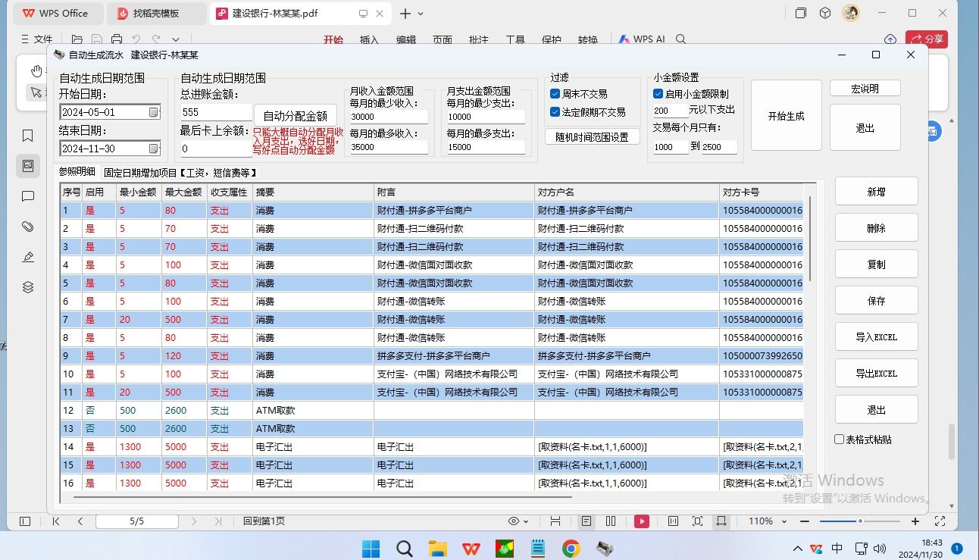Select the hand tool in WPS sidebar

coord(36,71)
